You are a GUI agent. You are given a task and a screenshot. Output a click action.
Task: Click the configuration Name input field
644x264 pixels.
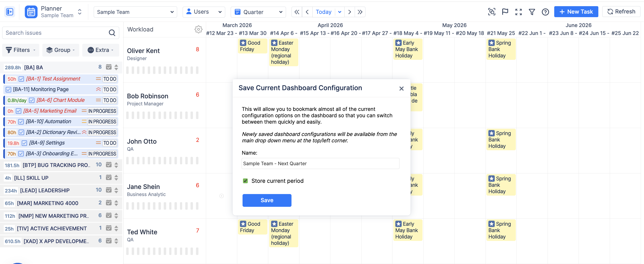(x=320, y=163)
